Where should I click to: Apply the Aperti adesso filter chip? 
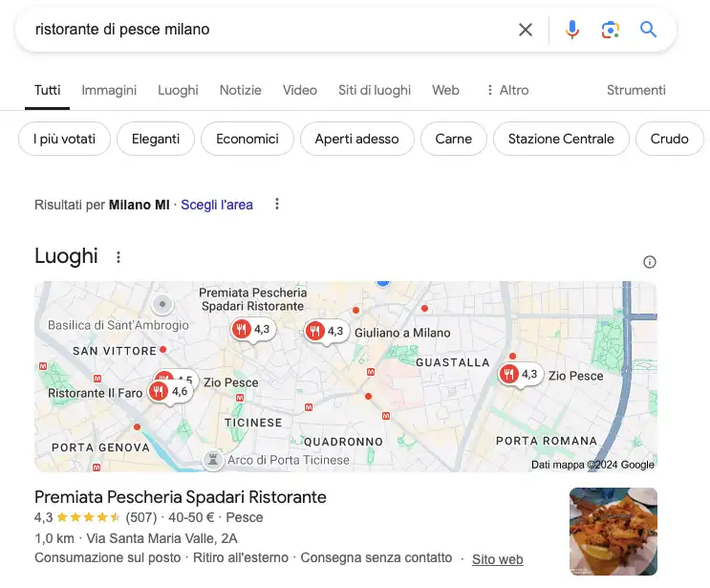pos(356,139)
